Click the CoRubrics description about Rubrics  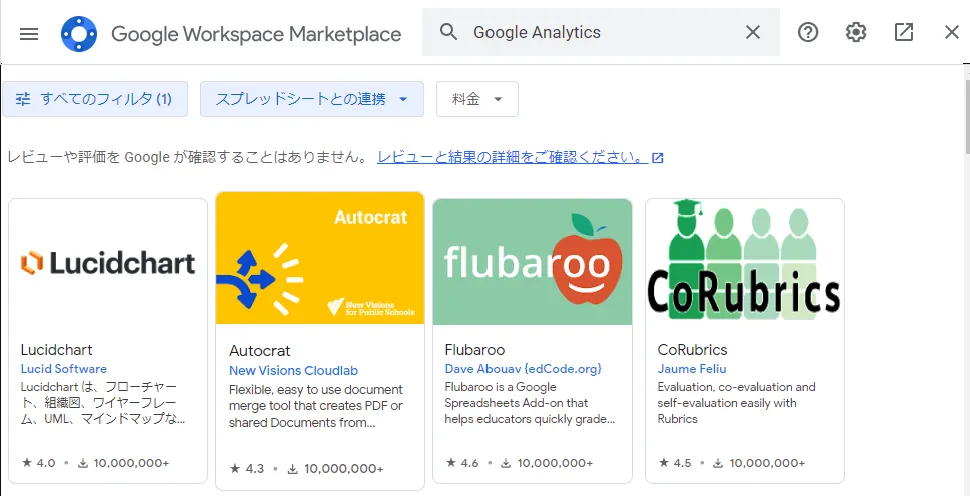(x=736, y=403)
